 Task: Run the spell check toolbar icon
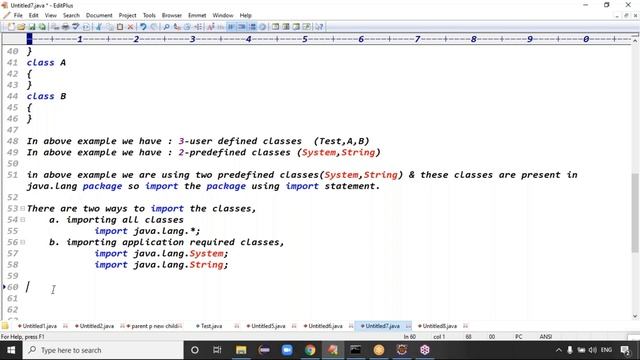coord(76,27)
